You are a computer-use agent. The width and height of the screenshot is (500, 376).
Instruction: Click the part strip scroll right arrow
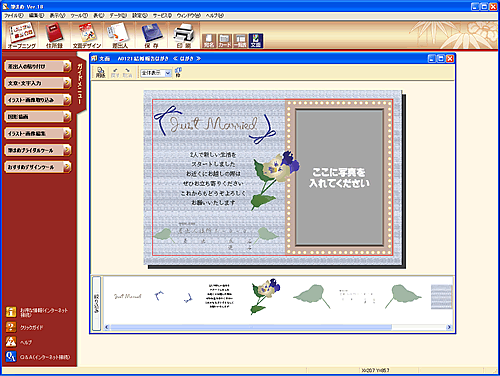point(449,327)
